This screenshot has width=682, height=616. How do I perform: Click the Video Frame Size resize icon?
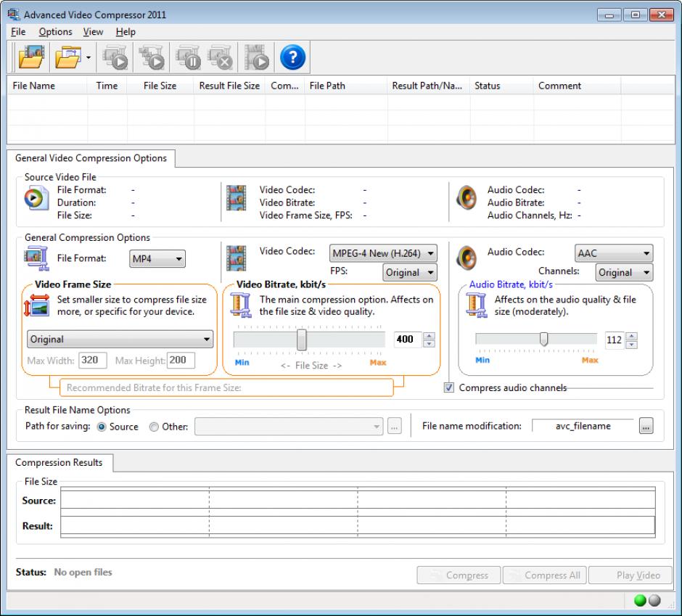pyautogui.click(x=36, y=305)
